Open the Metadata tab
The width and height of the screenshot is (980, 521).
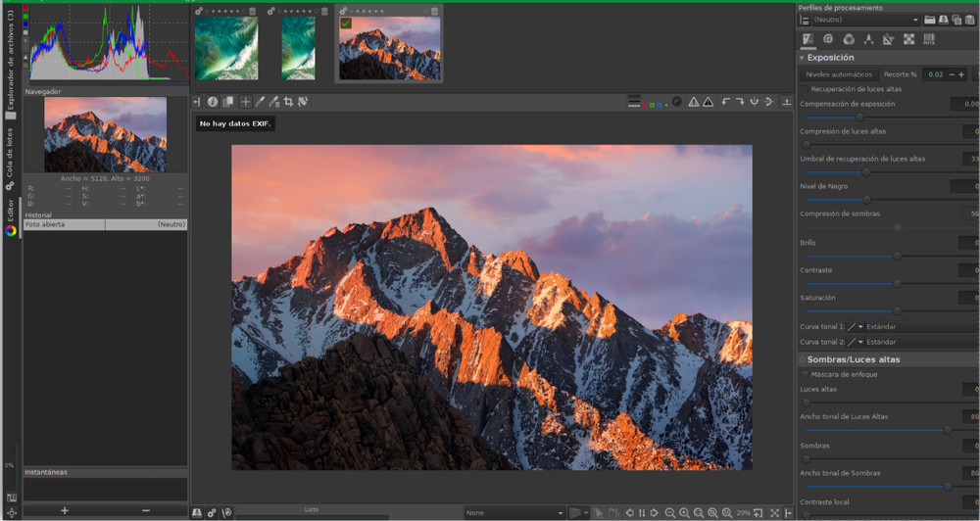[929, 39]
